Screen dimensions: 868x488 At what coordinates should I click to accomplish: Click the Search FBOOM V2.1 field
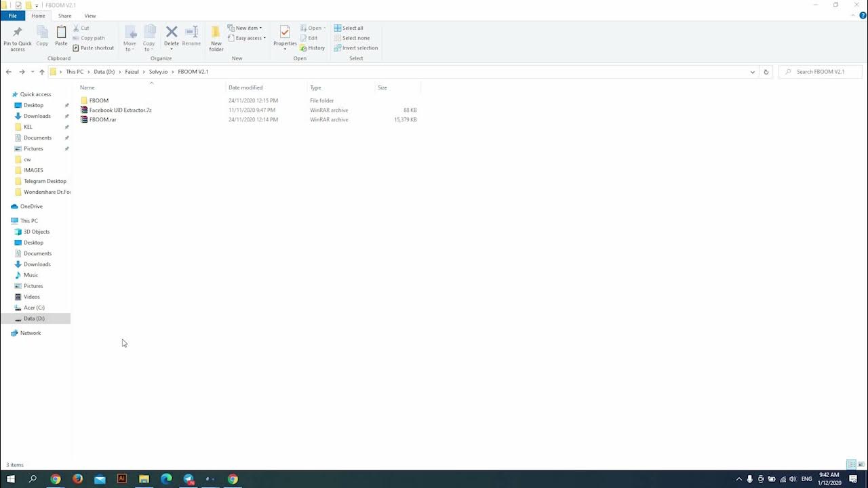(x=821, y=72)
